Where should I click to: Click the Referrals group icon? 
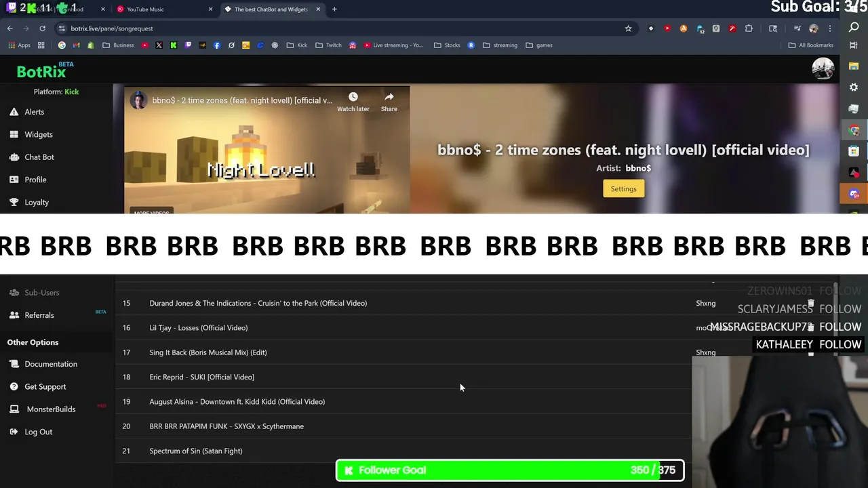tap(14, 315)
